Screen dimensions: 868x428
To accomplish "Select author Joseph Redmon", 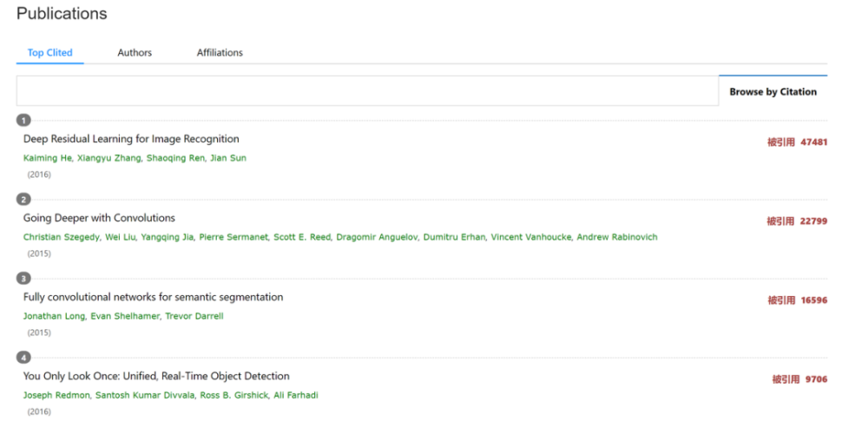I will pyautogui.click(x=54, y=395).
